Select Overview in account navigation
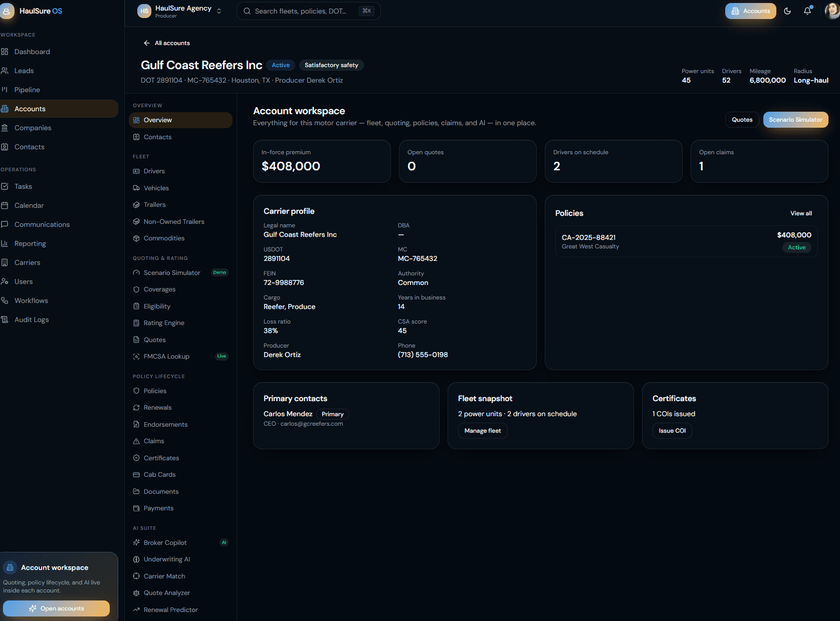This screenshot has height=621, width=840. pos(180,120)
